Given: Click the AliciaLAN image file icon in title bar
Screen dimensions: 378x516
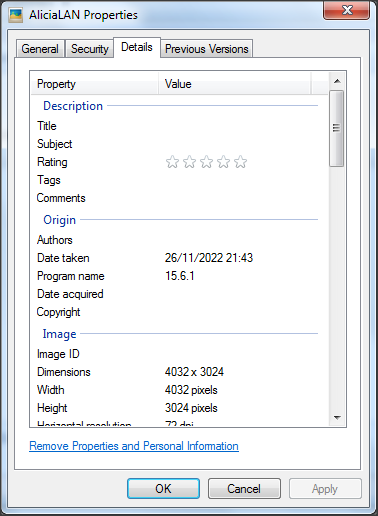Looking at the screenshot, I should tap(16, 15).
